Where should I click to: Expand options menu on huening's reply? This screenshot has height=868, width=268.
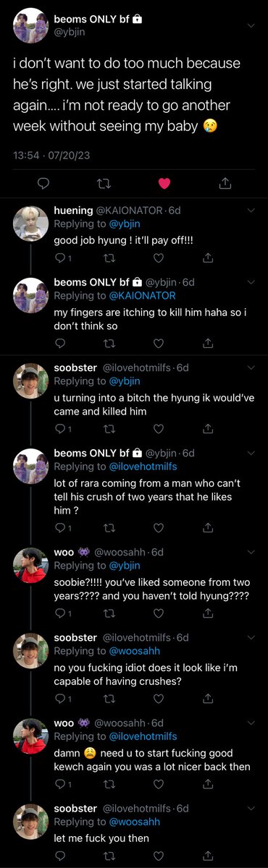[x=251, y=210]
